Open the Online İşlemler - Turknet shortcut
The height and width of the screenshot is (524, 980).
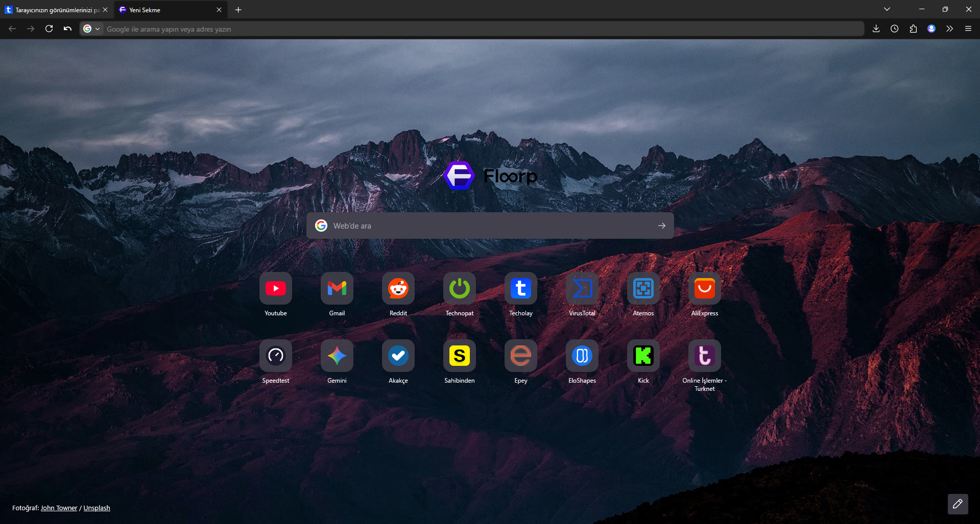[705, 356]
